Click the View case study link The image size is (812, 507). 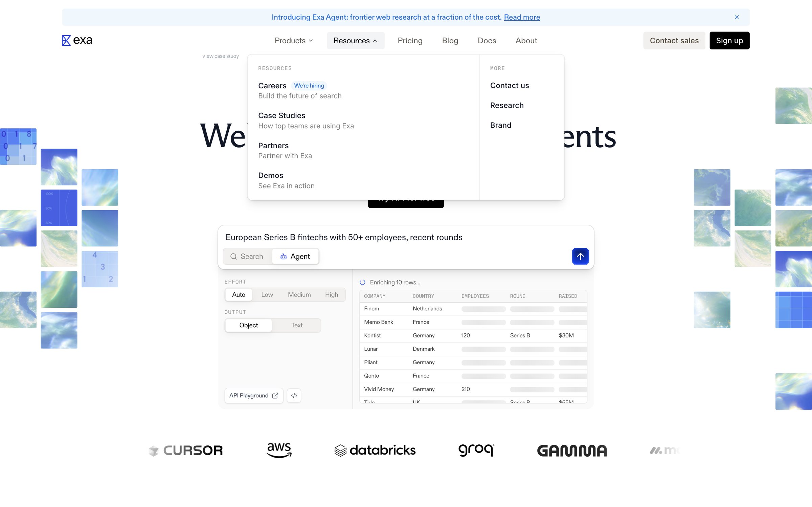coord(220,56)
